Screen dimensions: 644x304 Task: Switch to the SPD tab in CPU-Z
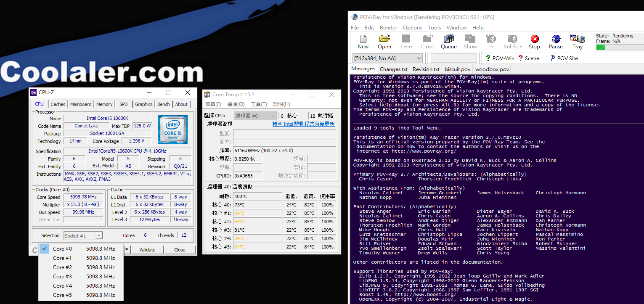click(x=124, y=104)
